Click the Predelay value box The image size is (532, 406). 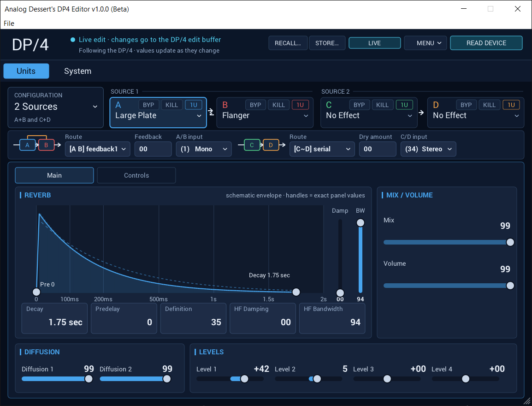tap(124, 318)
